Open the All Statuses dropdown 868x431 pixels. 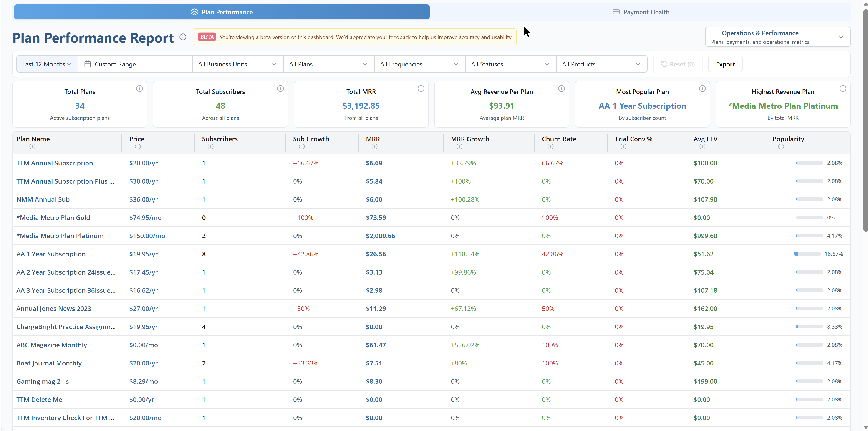pyautogui.click(x=510, y=64)
